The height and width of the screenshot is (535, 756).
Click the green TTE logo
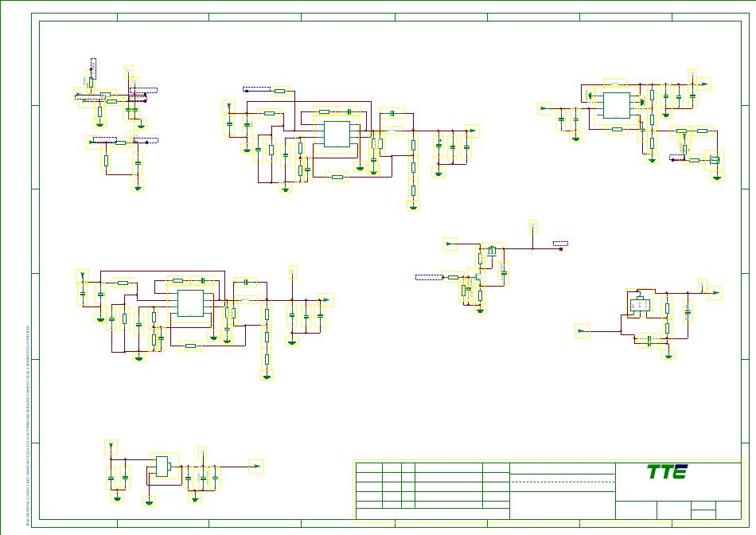pos(668,471)
